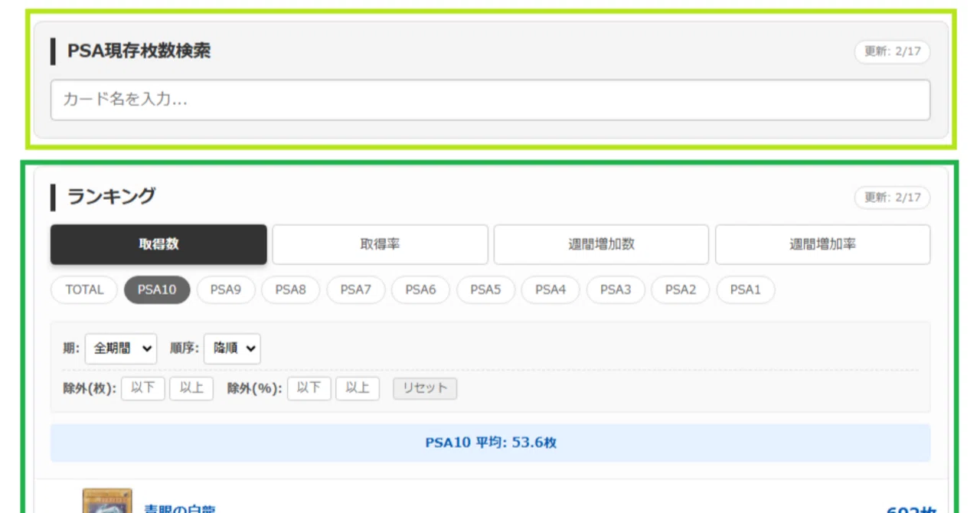Click 以上 button for 除外(枚)
Screen dimensions: 980x513
(x=191, y=388)
